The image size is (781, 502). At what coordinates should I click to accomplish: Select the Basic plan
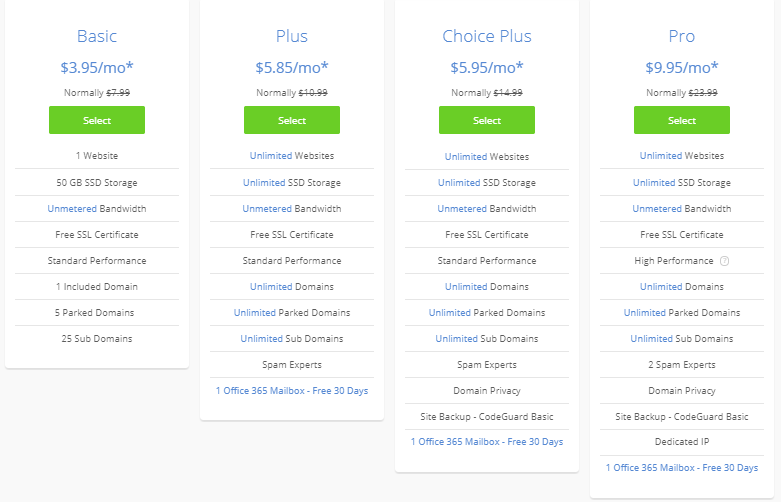[x=97, y=120]
